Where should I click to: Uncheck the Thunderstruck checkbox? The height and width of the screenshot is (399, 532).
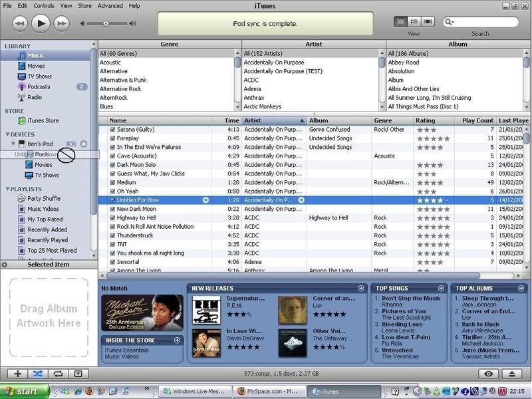[x=112, y=235]
